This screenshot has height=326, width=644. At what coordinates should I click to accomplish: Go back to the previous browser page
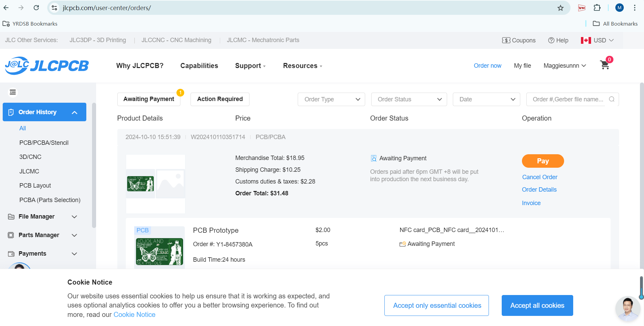6,8
